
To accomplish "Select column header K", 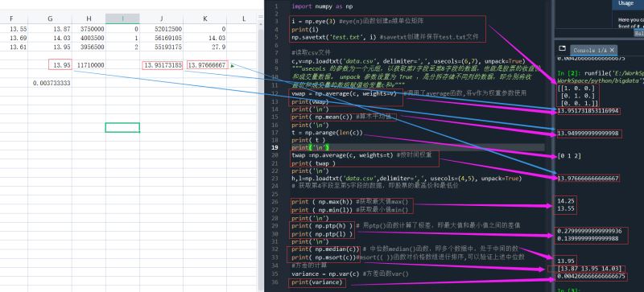I will coord(205,19).
